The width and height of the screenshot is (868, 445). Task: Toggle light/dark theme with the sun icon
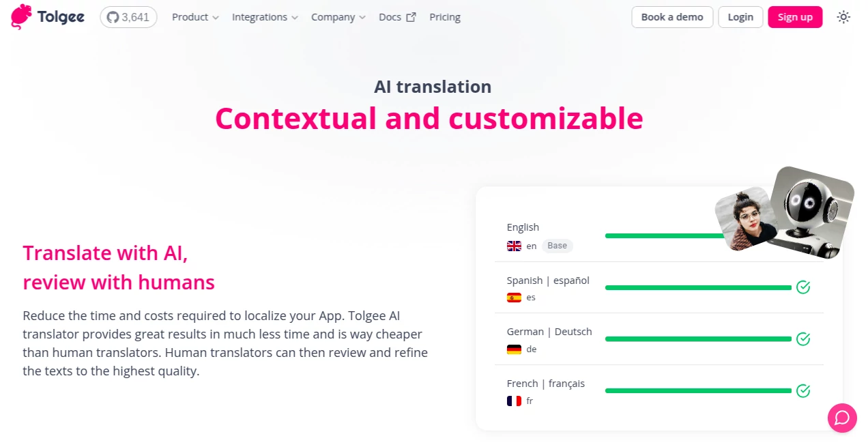tap(843, 16)
